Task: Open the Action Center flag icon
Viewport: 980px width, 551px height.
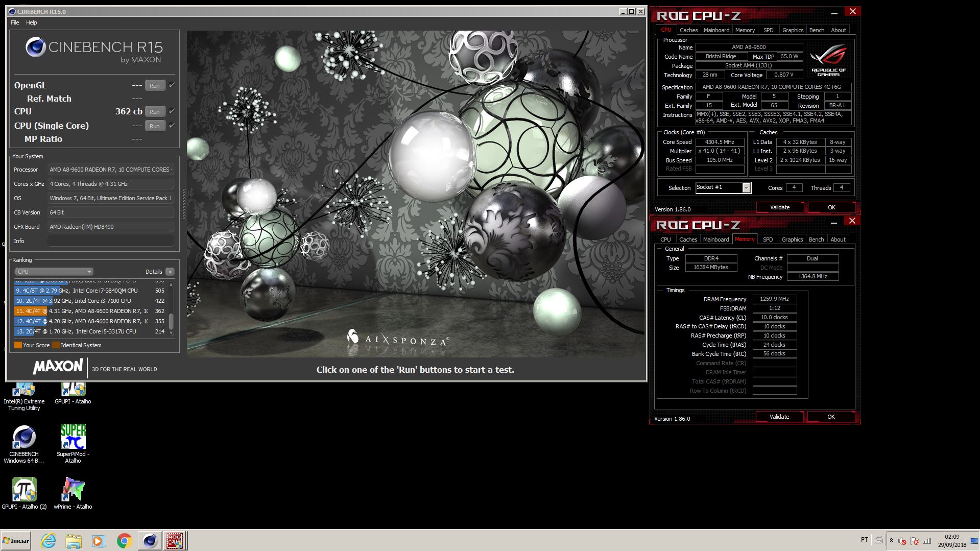Action: 915,541
